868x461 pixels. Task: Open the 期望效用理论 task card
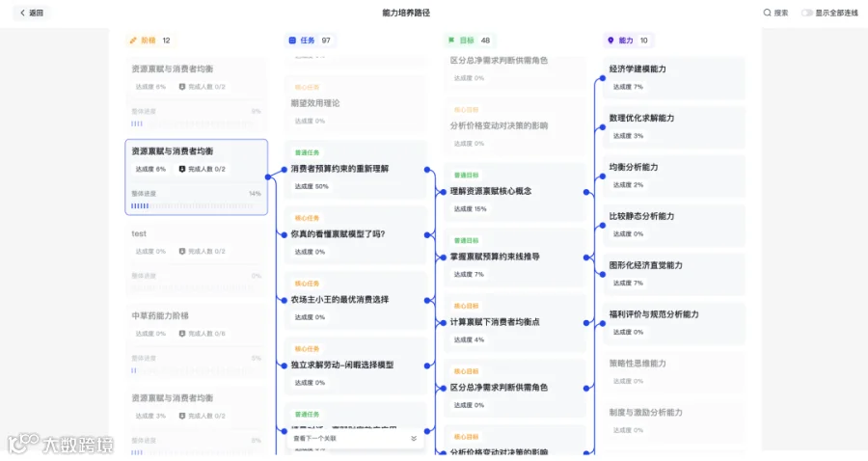coord(355,104)
